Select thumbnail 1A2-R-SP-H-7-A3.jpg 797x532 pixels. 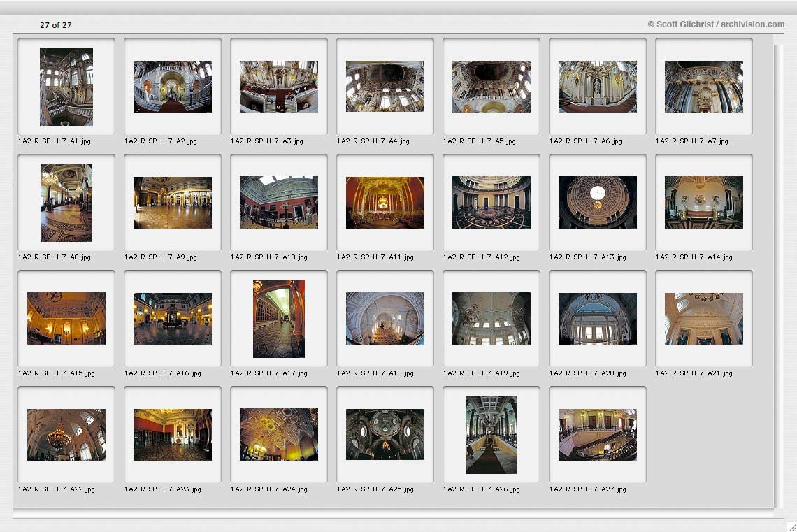pos(278,87)
